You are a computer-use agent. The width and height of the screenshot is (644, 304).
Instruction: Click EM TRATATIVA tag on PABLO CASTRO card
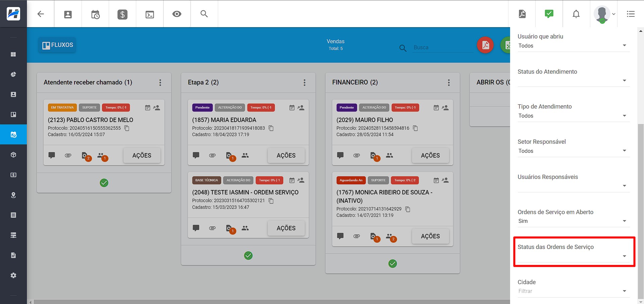(62, 108)
